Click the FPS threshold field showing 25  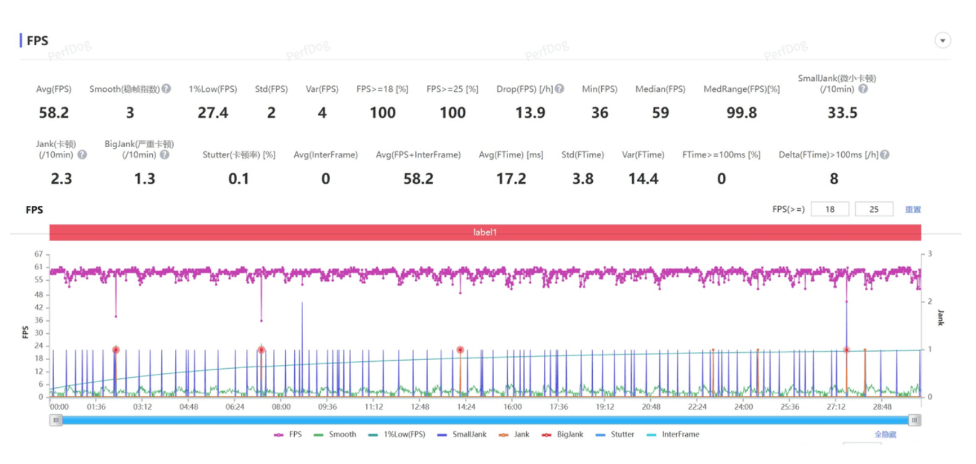(874, 209)
